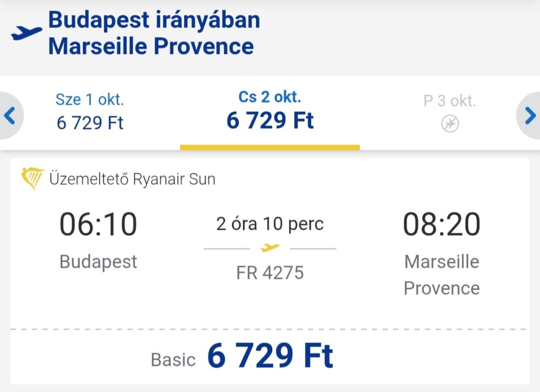This screenshot has height=392, width=540.
Task: Click the yellow plane icon above FR 4275
Action: (x=270, y=248)
